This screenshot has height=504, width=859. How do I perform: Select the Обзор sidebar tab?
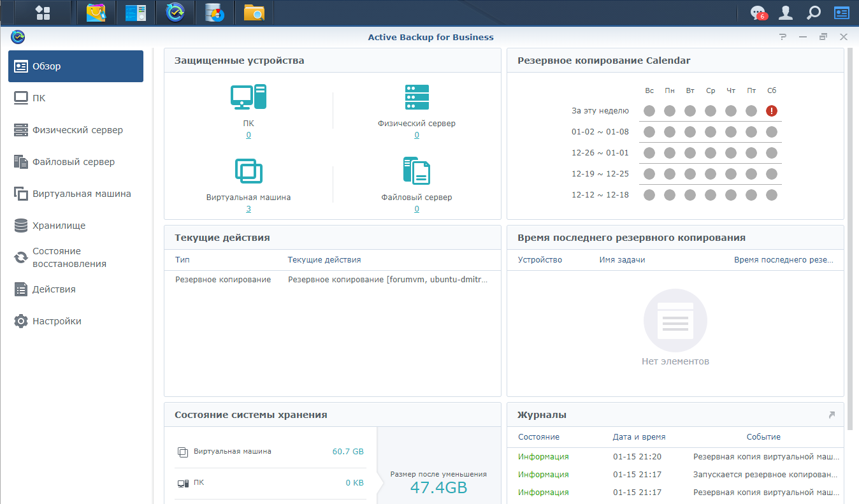click(x=76, y=66)
